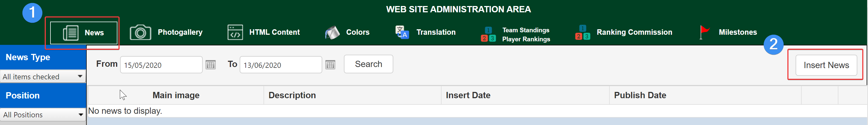Go to Player Rankings menu item

[526, 39]
